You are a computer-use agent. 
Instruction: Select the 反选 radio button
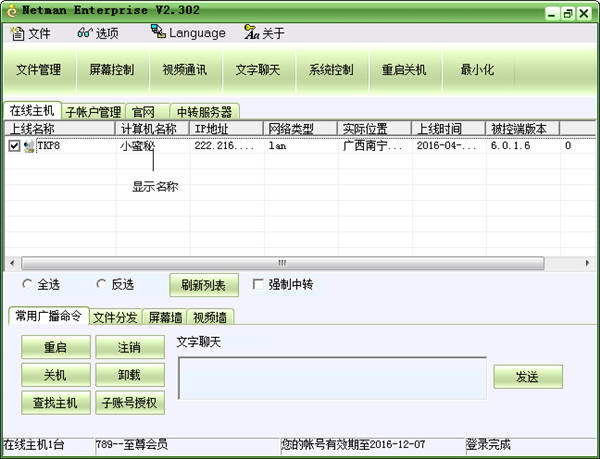click(x=101, y=284)
